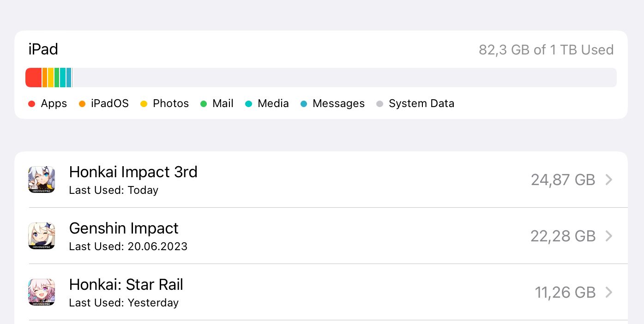
Task: Tap the Genshin Impact app icon
Action: pos(42,236)
